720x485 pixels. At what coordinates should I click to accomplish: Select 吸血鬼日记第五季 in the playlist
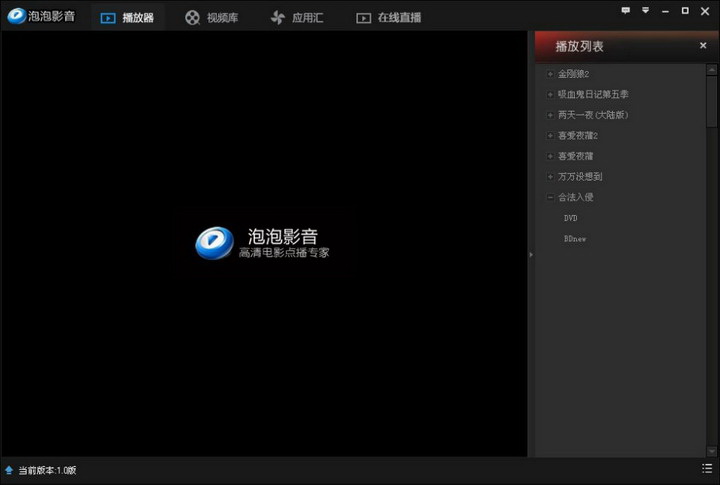(x=593, y=95)
